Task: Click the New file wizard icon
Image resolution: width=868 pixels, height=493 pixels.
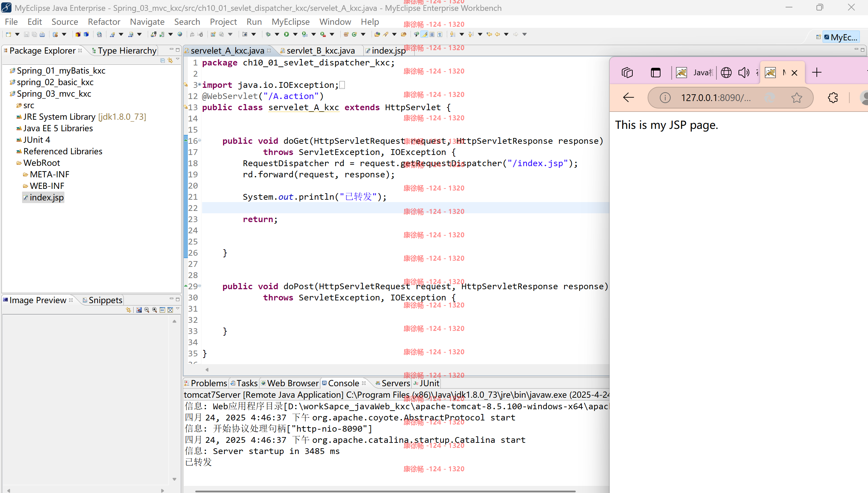Action: tap(8, 34)
